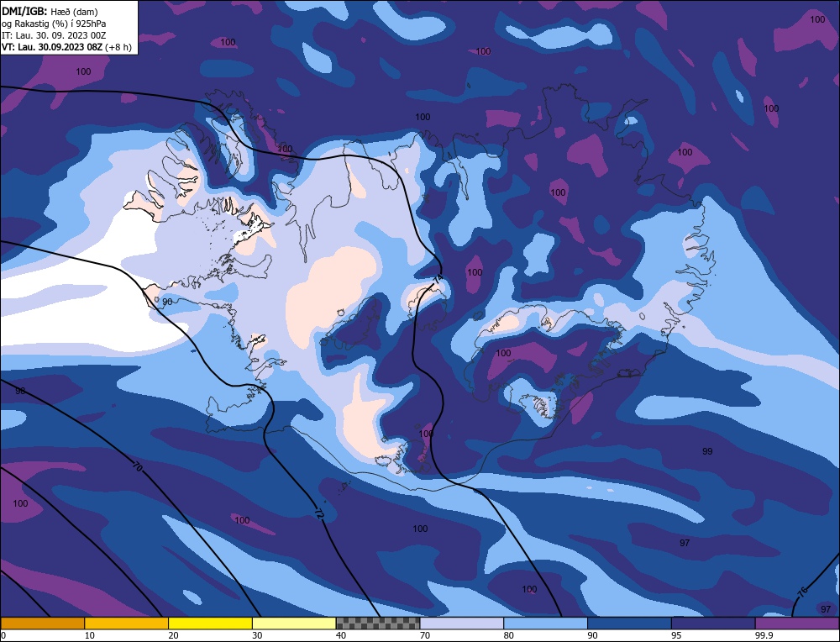Select the "IT: Lau. 30. 09. 2023 00Z" line

coord(54,35)
